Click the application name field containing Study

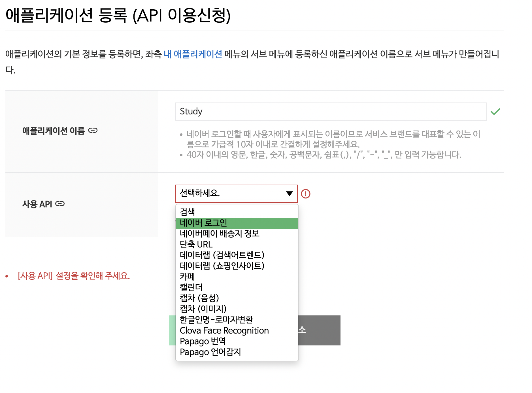click(331, 112)
